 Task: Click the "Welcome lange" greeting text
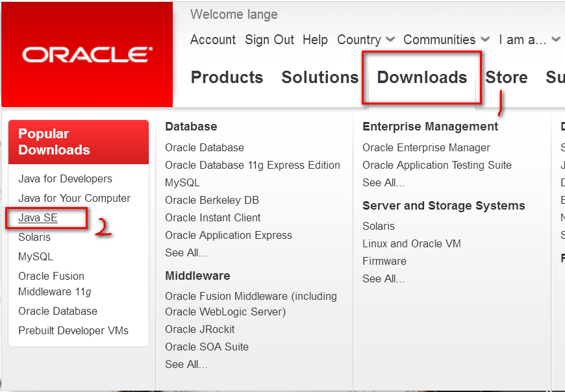[234, 15]
